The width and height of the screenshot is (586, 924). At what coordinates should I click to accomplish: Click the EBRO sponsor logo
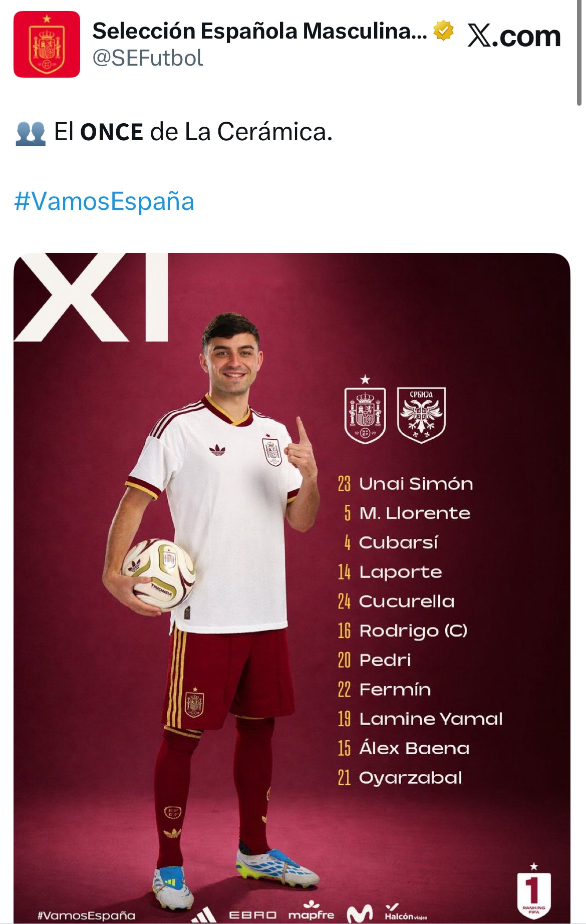[252, 915]
